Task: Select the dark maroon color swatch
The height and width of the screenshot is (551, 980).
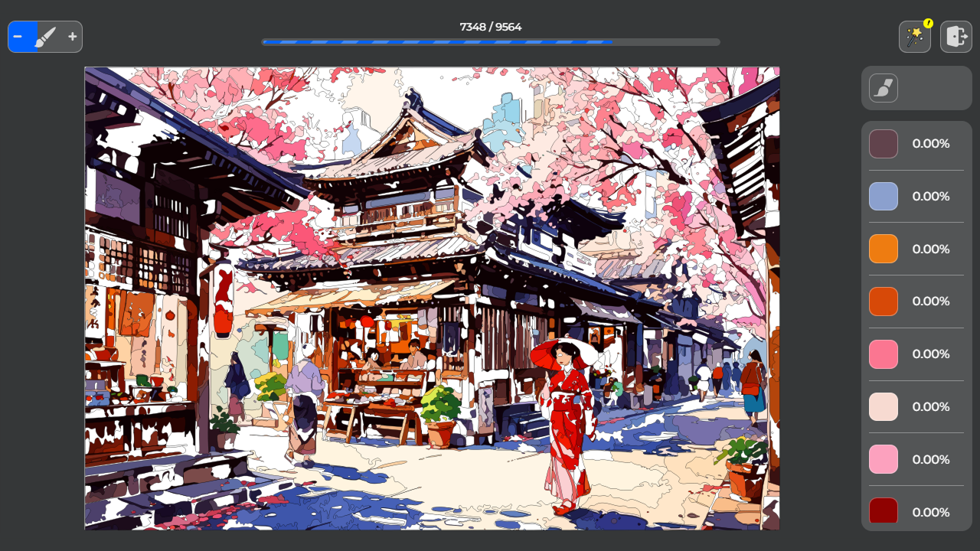Action: point(883,143)
